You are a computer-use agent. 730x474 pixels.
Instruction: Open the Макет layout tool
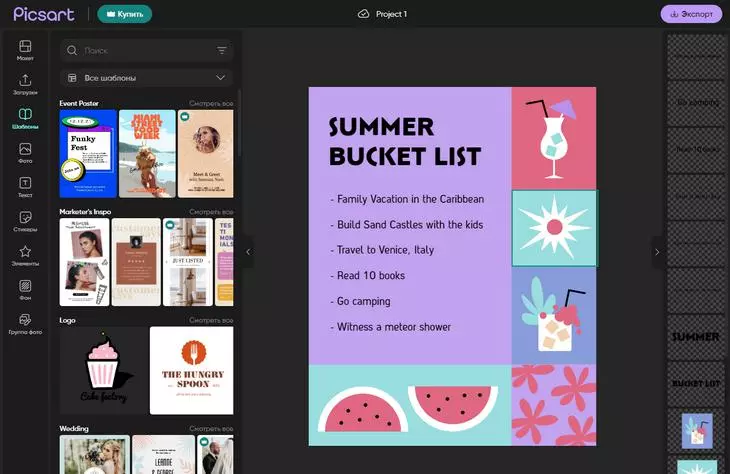click(x=25, y=50)
